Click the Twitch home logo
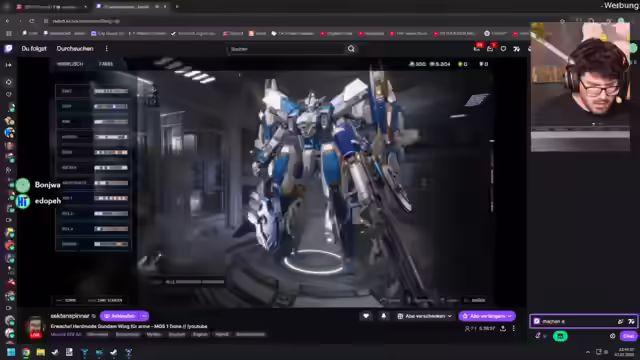The image size is (640, 360). [x=8, y=49]
